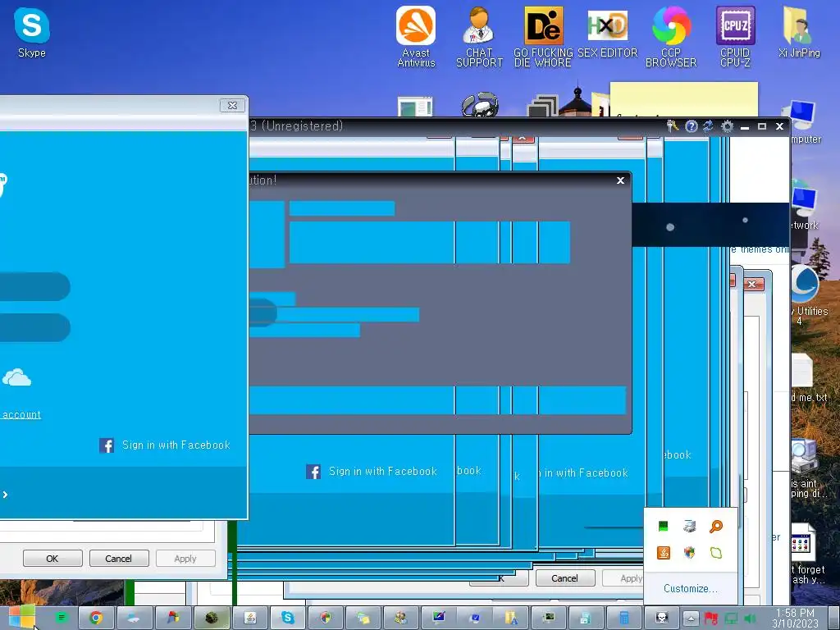Click the Facebook sign-in link in the background Skype window

(x=372, y=472)
